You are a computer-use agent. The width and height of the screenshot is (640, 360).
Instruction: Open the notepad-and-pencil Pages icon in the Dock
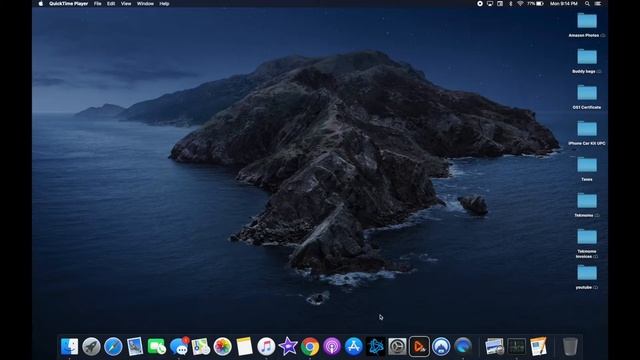click(538, 347)
